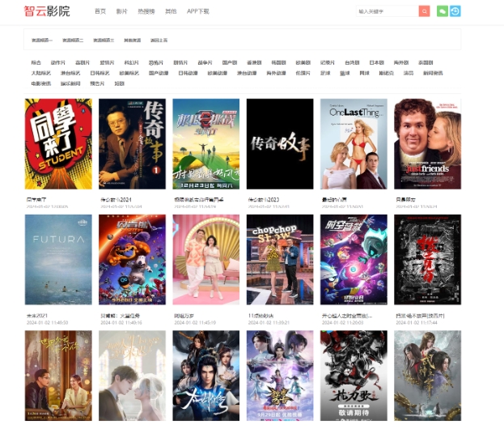
Task: Open the 开心超人之时空营救 title link
Action: [x=347, y=316]
